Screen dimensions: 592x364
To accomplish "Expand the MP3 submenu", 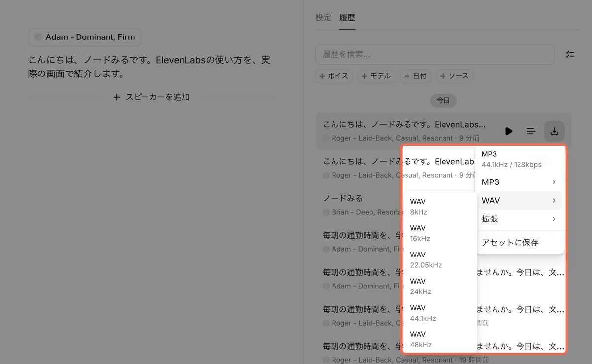I will [520, 182].
